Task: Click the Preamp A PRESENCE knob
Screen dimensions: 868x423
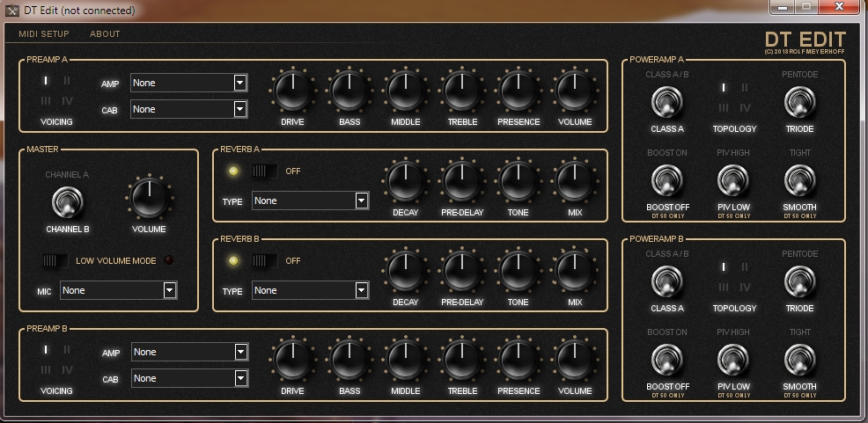Action: 519,91
